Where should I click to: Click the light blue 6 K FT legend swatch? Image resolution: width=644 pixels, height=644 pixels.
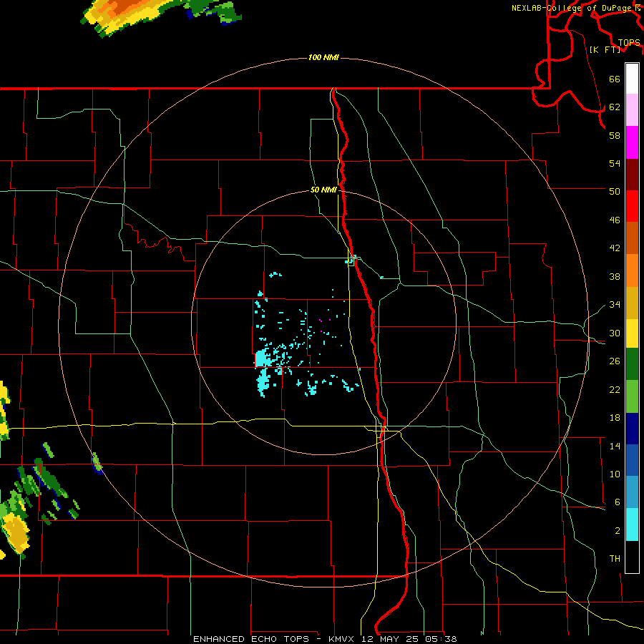click(x=632, y=492)
